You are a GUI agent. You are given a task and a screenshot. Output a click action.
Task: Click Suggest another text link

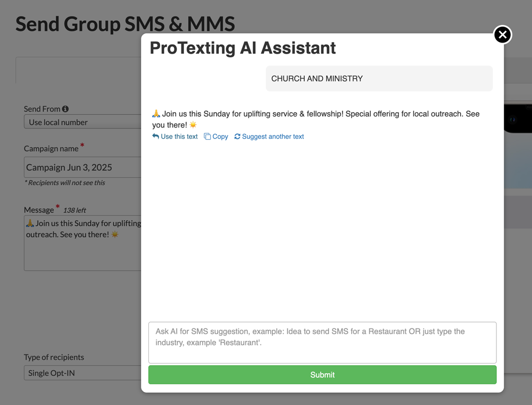point(269,136)
